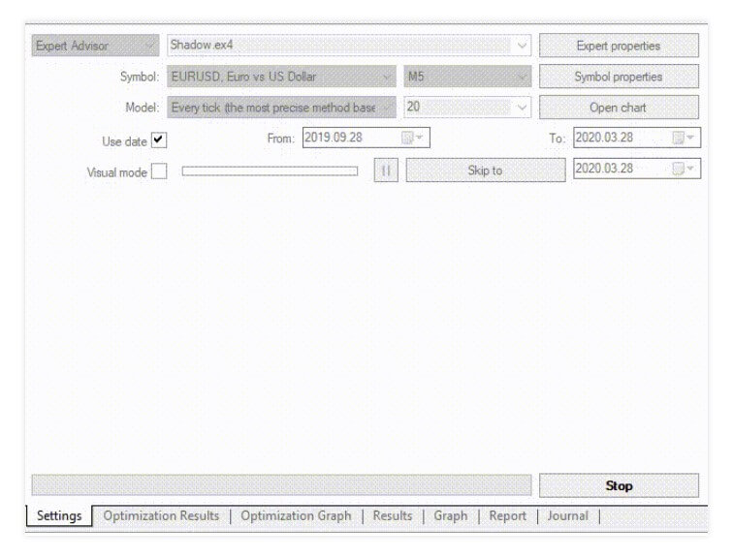Click the pause button next to slider
Viewport: 733px width, 560px height.
[x=386, y=171]
